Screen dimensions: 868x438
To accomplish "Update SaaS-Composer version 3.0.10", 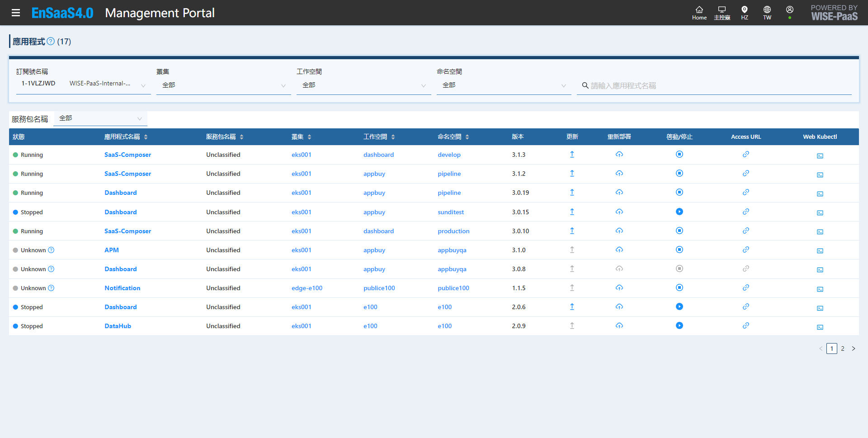I will pyautogui.click(x=572, y=231).
